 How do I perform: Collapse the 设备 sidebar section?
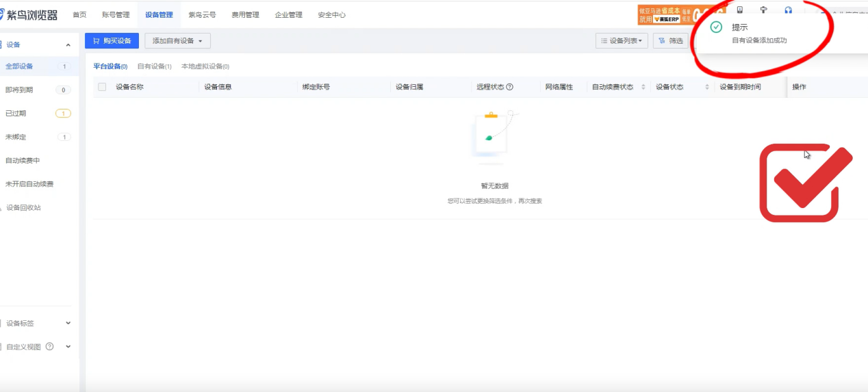(68, 44)
